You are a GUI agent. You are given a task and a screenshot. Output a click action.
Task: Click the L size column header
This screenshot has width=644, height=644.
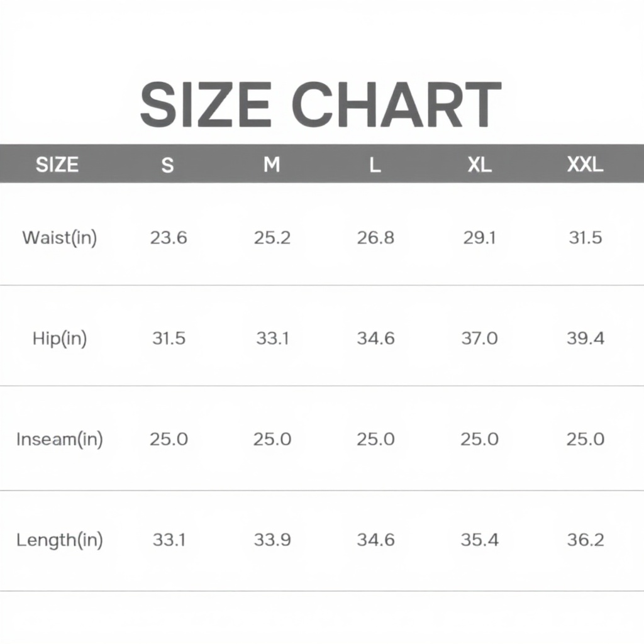point(375,165)
